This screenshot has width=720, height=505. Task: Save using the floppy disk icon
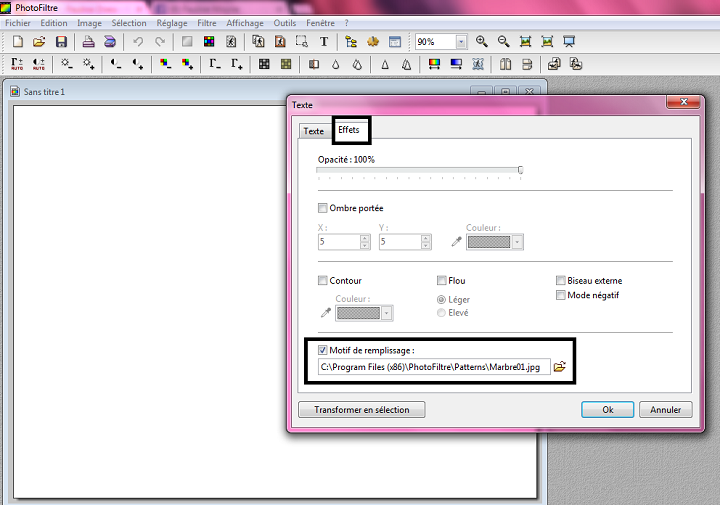click(x=61, y=42)
